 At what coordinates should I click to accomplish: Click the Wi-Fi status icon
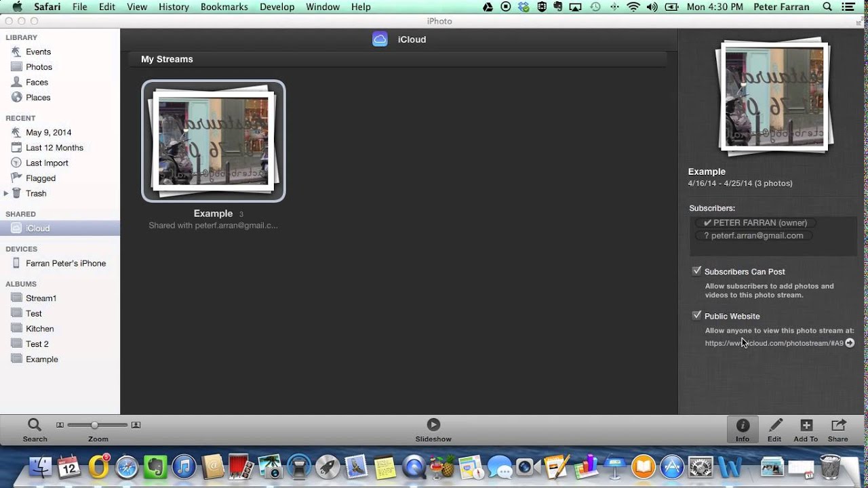tap(634, 7)
